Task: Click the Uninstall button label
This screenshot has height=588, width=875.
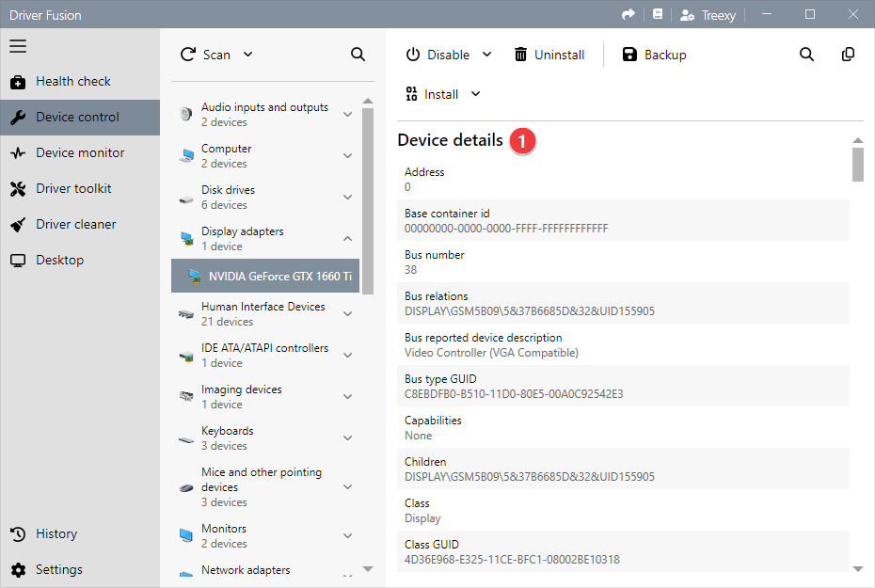Action: [x=559, y=55]
